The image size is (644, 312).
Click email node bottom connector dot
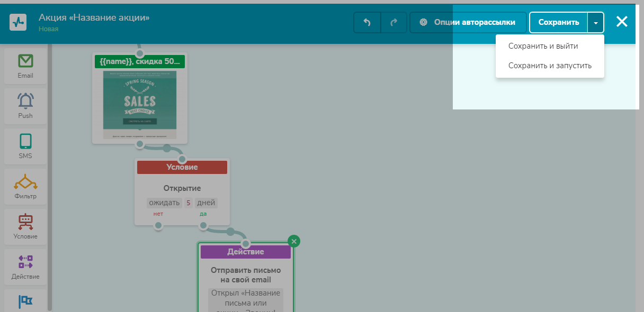140,143
